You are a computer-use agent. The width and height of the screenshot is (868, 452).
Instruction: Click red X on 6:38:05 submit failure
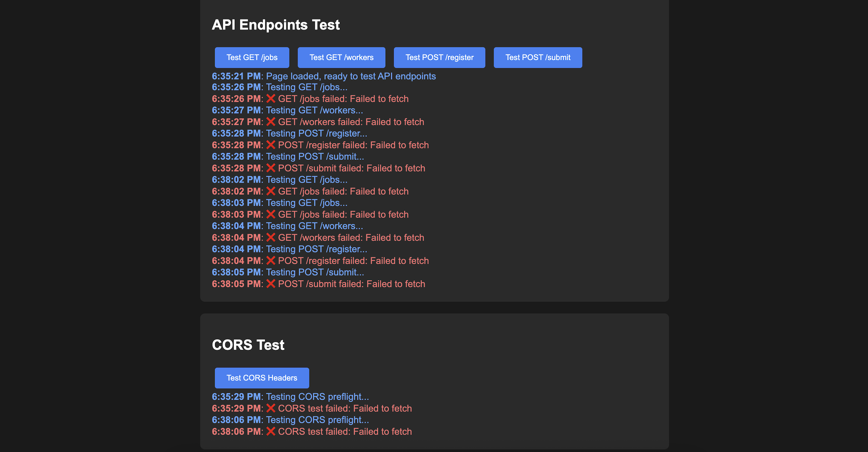point(271,284)
